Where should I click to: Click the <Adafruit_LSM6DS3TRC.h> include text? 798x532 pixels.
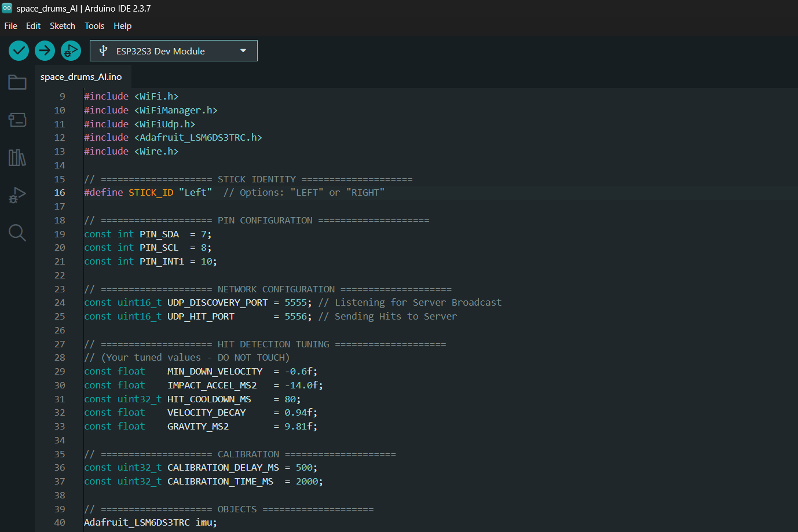(198, 138)
